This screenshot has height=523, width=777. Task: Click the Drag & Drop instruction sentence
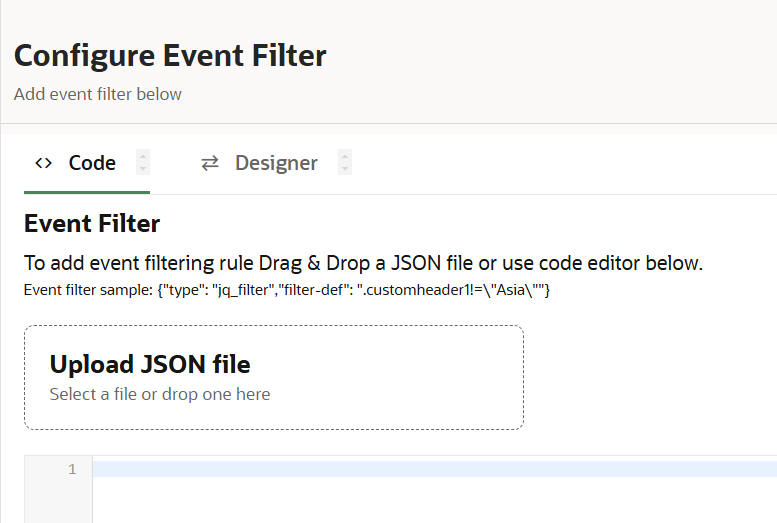pyautogui.click(x=363, y=263)
